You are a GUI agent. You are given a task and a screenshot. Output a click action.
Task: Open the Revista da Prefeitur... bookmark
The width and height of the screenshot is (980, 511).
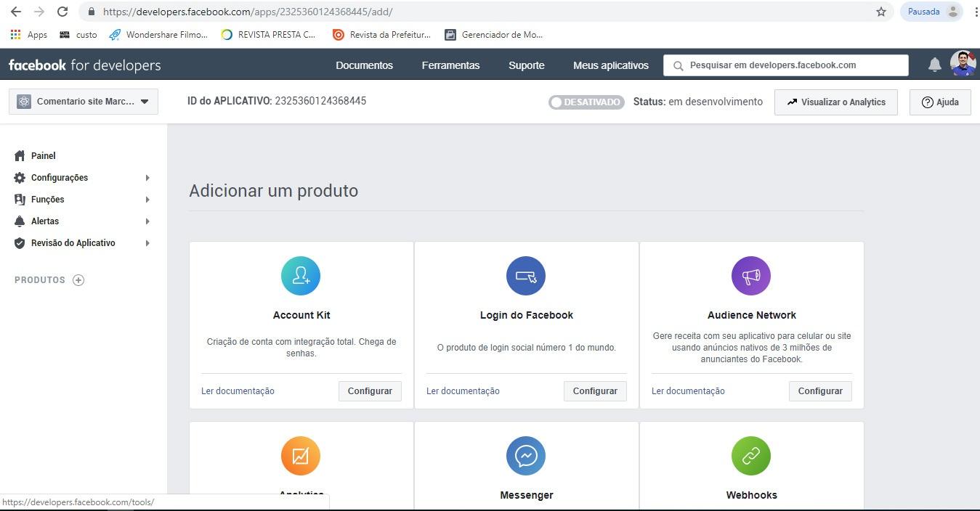(381, 34)
